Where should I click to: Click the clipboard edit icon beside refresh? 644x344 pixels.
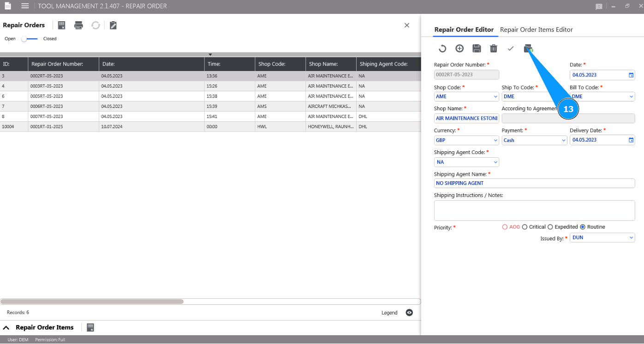pyautogui.click(x=113, y=25)
